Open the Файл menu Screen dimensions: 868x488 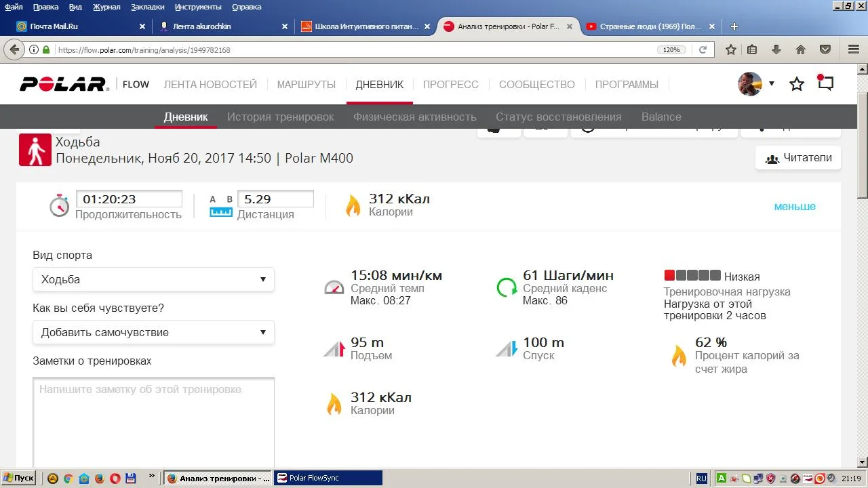(14, 7)
